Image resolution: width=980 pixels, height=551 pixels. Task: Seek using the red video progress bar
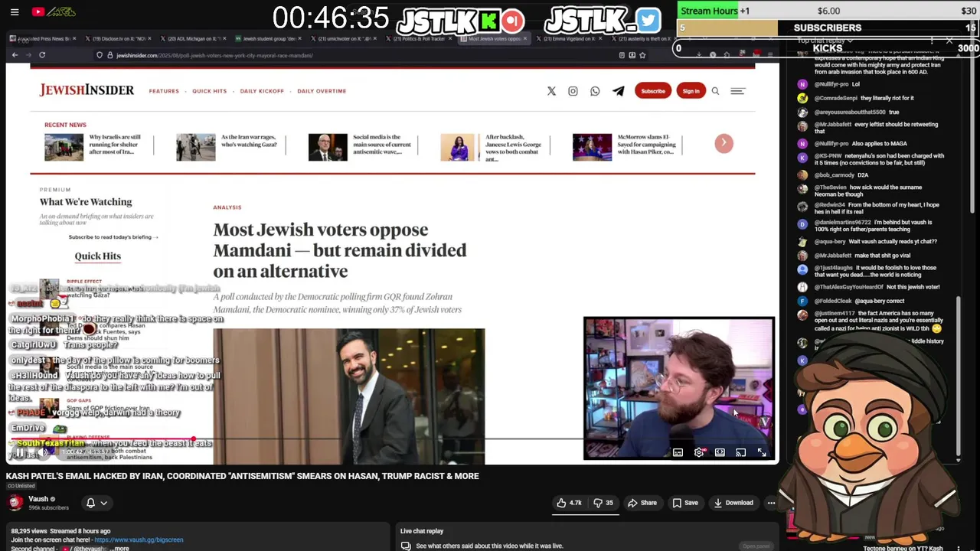point(101,440)
